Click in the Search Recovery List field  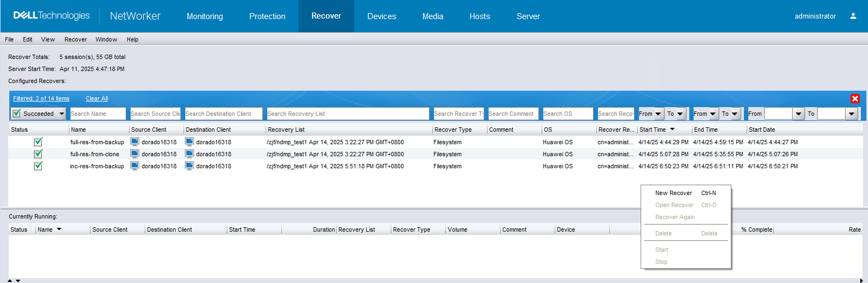click(348, 114)
